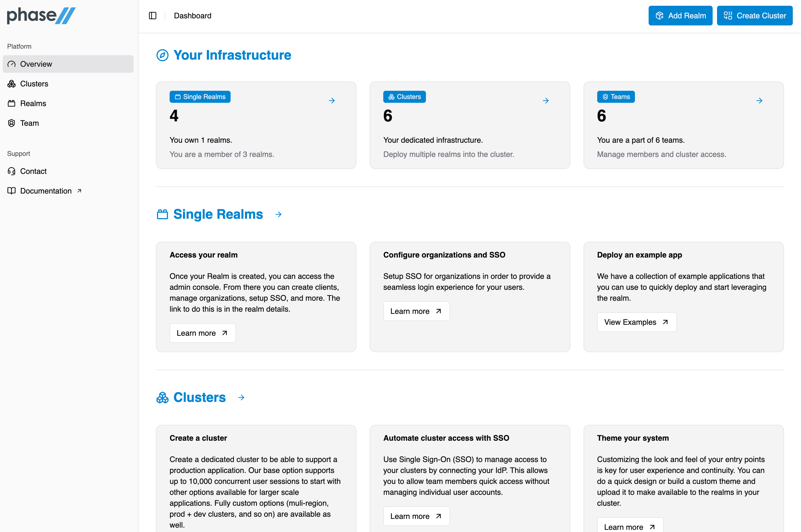Go to Clusters in the sidebar
The image size is (801, 532).
[x=34, y=84]
